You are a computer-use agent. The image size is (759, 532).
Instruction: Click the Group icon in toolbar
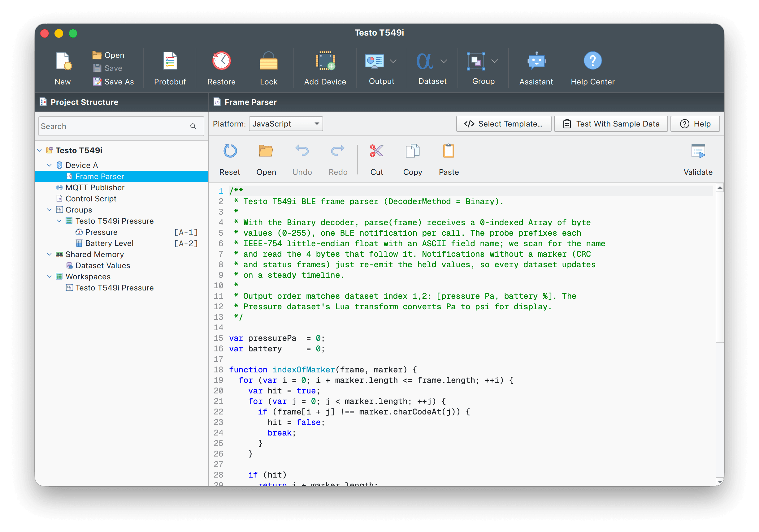476,61
